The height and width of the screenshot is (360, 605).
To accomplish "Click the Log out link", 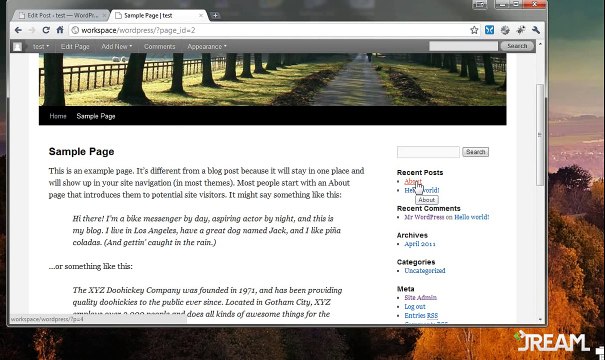I will pyautogui.click(x=415, y=307).
